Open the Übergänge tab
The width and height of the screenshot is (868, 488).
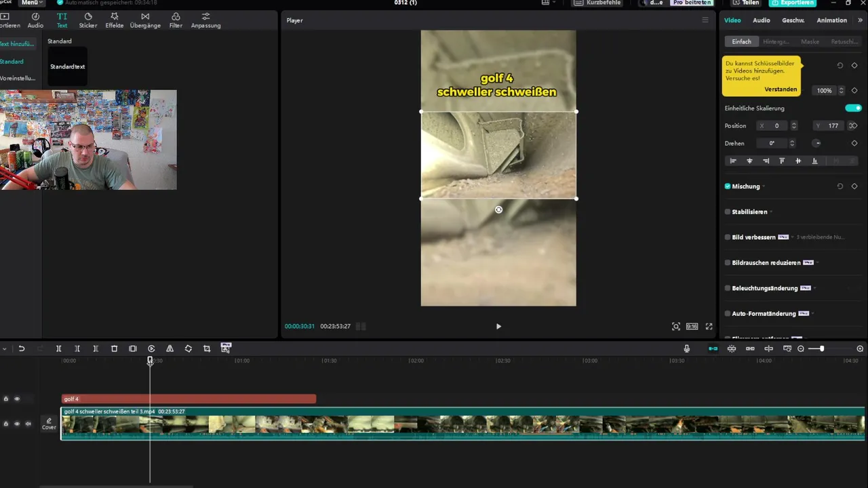[145, 20]
